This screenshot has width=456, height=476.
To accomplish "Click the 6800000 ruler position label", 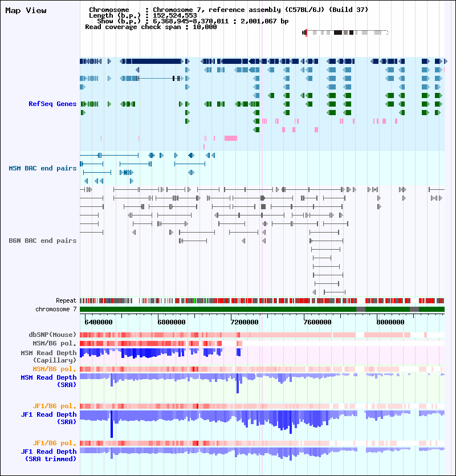I will point(171,322).
